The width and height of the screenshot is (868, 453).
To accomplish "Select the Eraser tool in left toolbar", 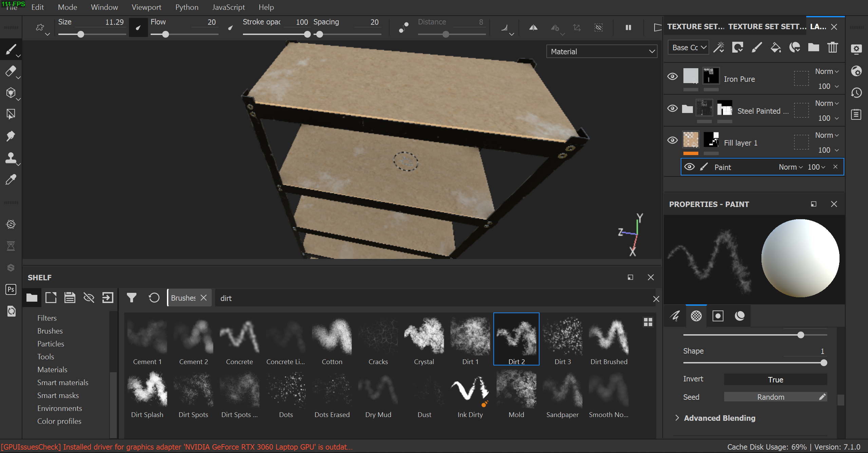I will pyautogui.click(x=10, y=71).
